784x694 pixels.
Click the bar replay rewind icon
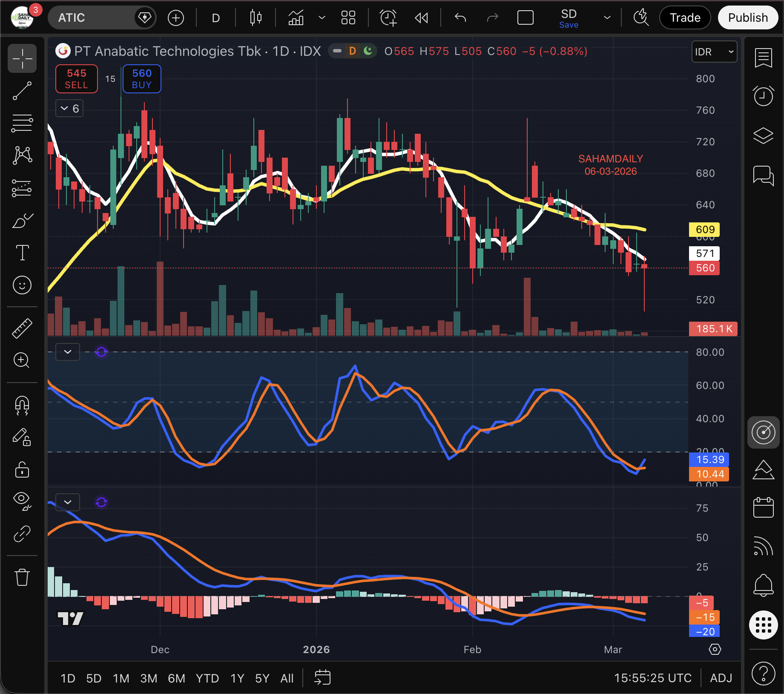pos(421,18)
